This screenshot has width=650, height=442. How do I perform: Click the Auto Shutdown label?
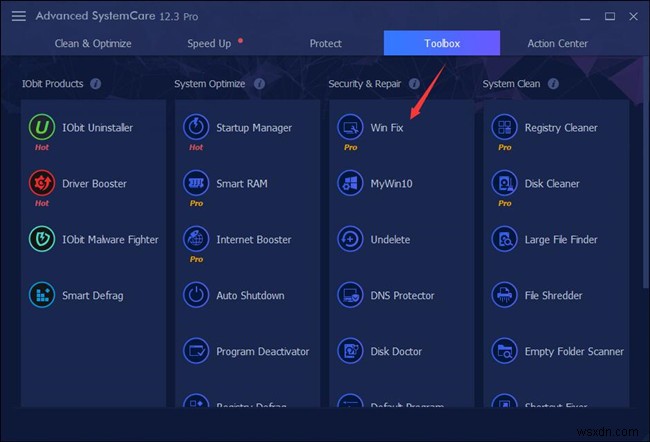click(250, 295)
